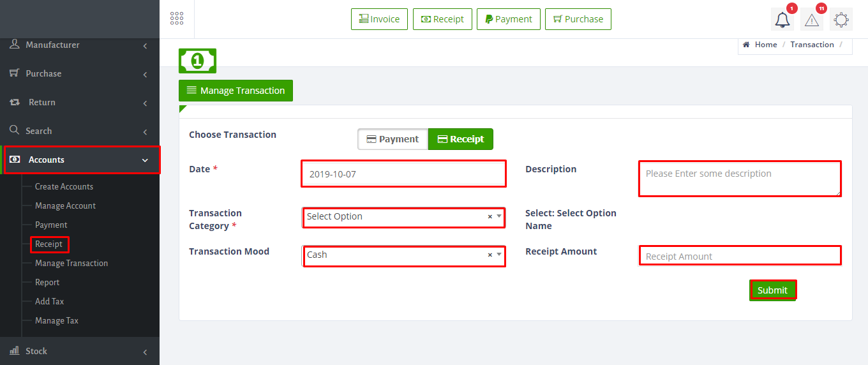Select the Payment transaction toggle
This screenshot has height=365, width=868.
(x=393, y=139)
